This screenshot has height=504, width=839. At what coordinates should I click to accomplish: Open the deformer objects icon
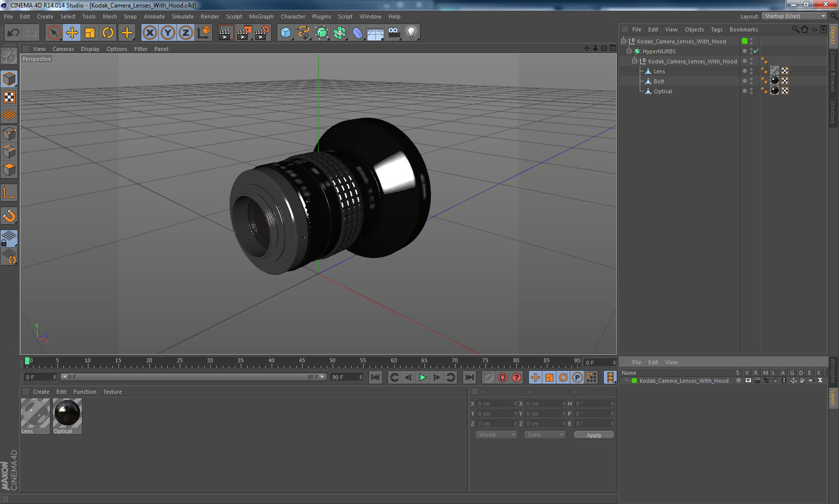[x=358, y=33]
